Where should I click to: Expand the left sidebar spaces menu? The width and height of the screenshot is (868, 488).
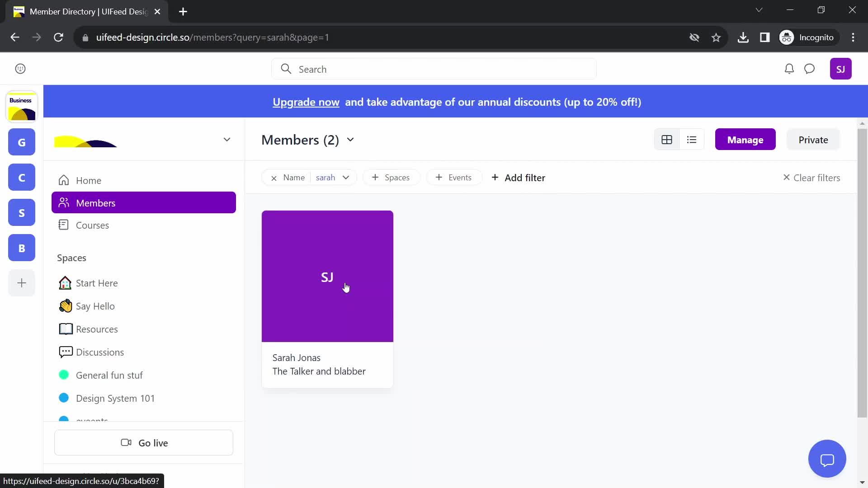226,140
